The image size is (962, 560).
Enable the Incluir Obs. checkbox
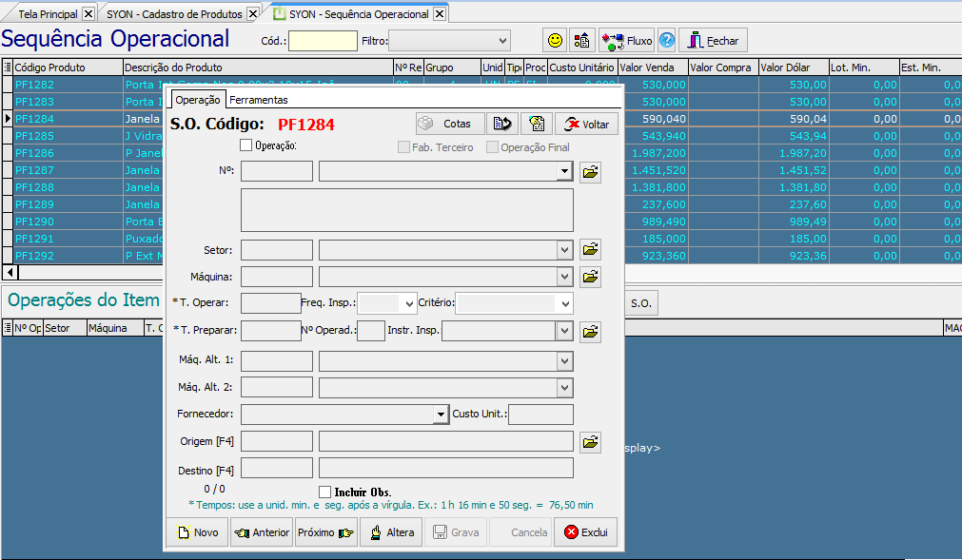point(325,492)
